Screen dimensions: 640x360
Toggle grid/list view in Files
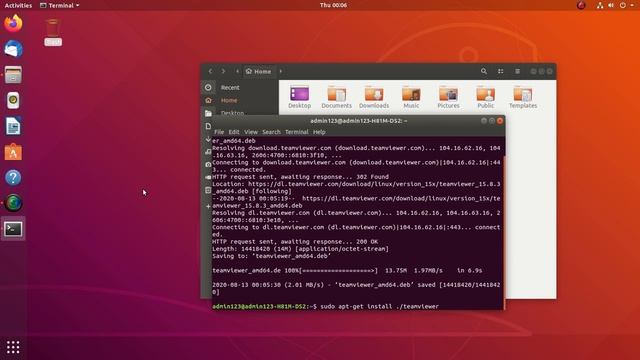(500, 71)
